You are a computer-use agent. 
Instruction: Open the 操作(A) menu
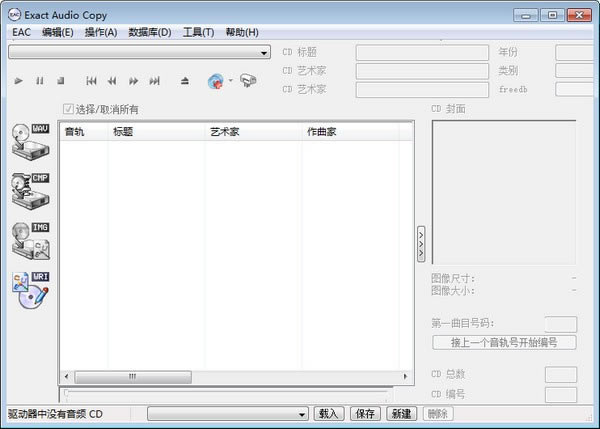click(101, 32)
